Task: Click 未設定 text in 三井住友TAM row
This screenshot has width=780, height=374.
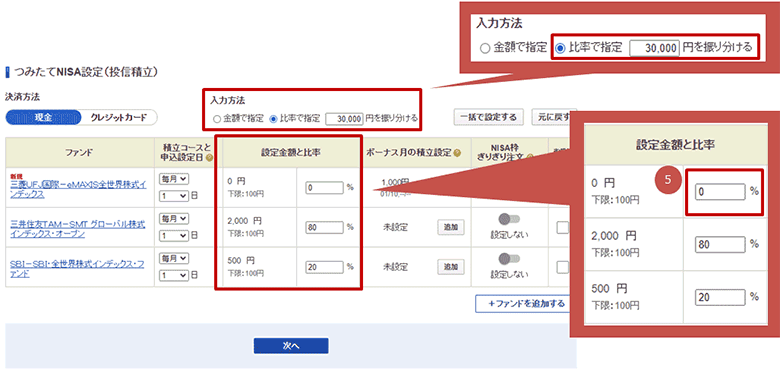Action: [395, 227]
